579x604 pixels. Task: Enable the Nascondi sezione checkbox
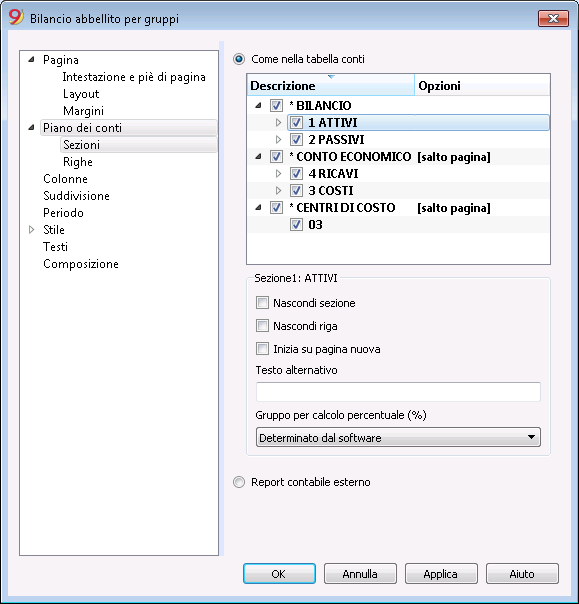262,303
